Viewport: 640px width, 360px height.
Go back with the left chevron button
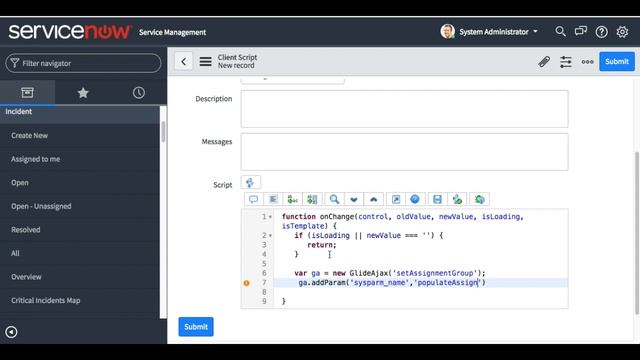point(184,62)
